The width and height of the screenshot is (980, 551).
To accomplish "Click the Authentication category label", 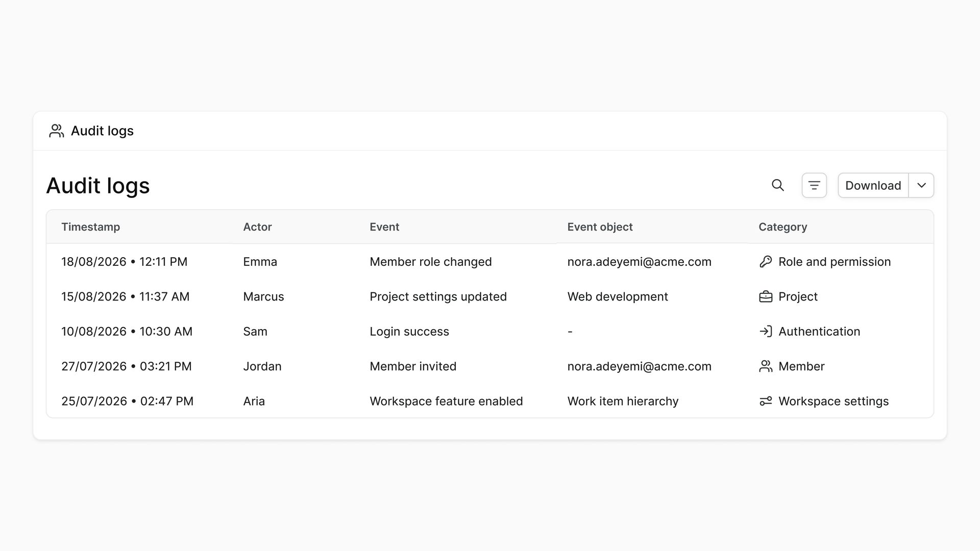I will 819,332.
